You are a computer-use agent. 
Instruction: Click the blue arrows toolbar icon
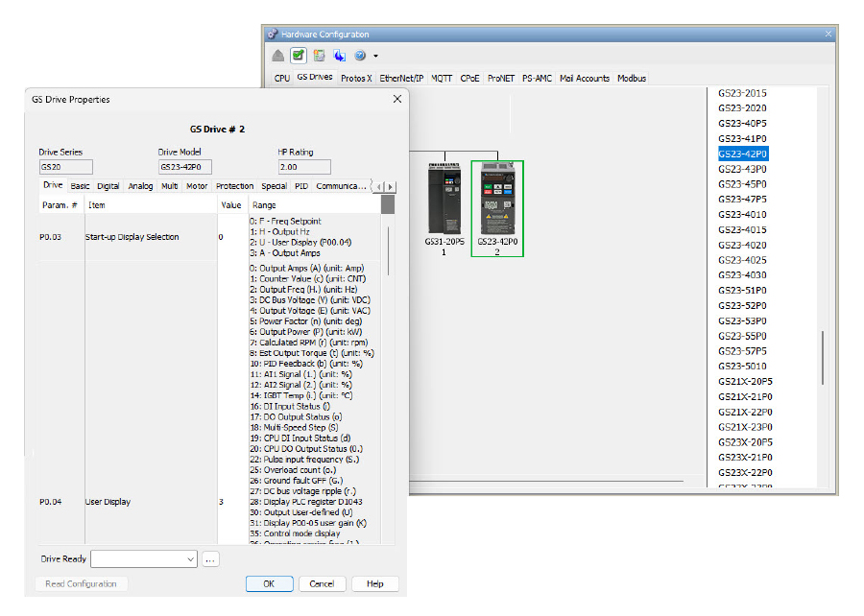(x=340, y=56)
